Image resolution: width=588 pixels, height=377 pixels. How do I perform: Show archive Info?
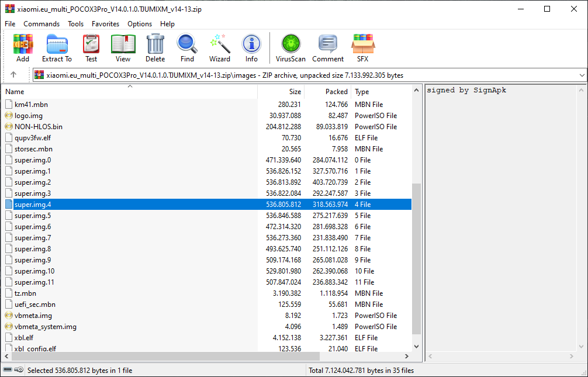(x=252, y=48)
